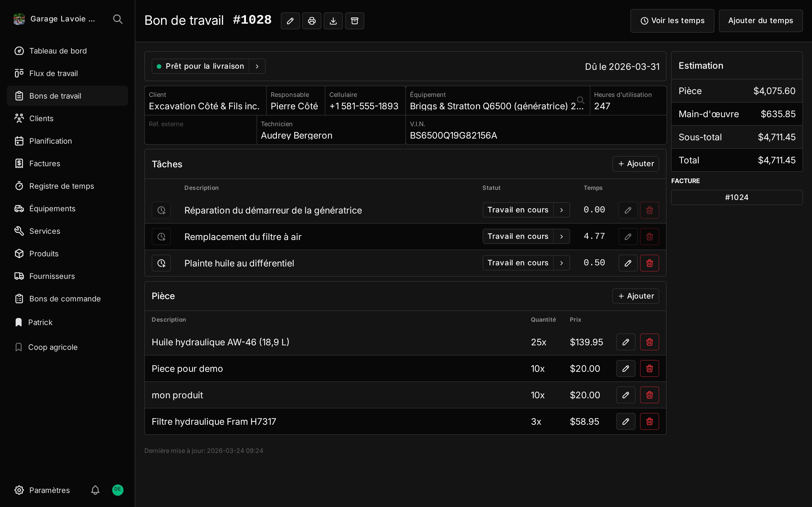Open search with magnifier in sidebar header
812x507 pixels.
tap(118, 19)
